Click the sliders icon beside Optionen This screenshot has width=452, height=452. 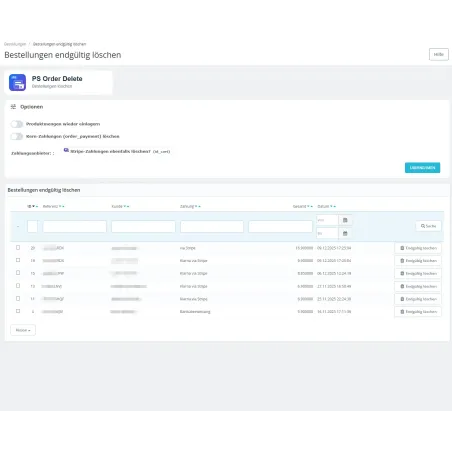[x=13, y=107]
